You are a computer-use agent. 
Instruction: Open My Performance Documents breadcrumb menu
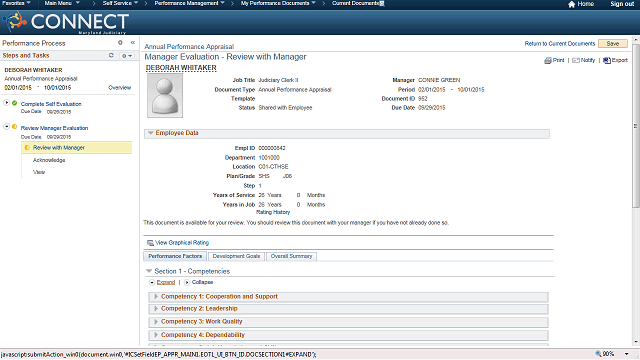[x=278, y=3]
